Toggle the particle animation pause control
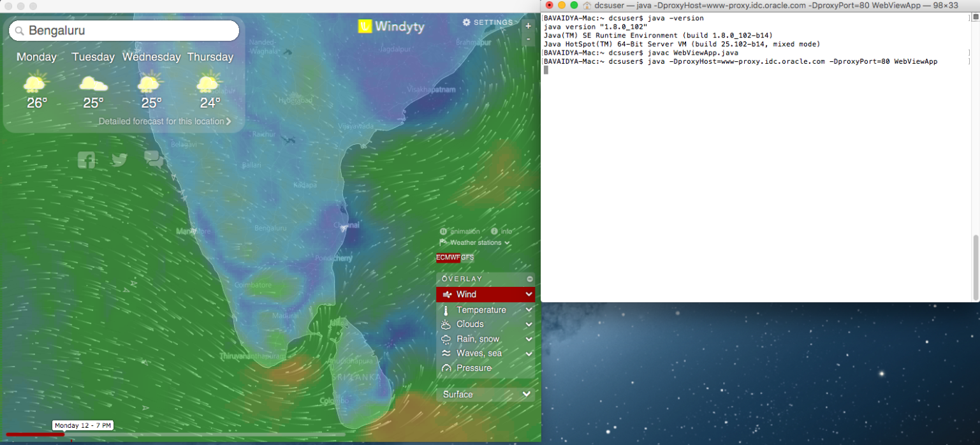 (444, 231)
